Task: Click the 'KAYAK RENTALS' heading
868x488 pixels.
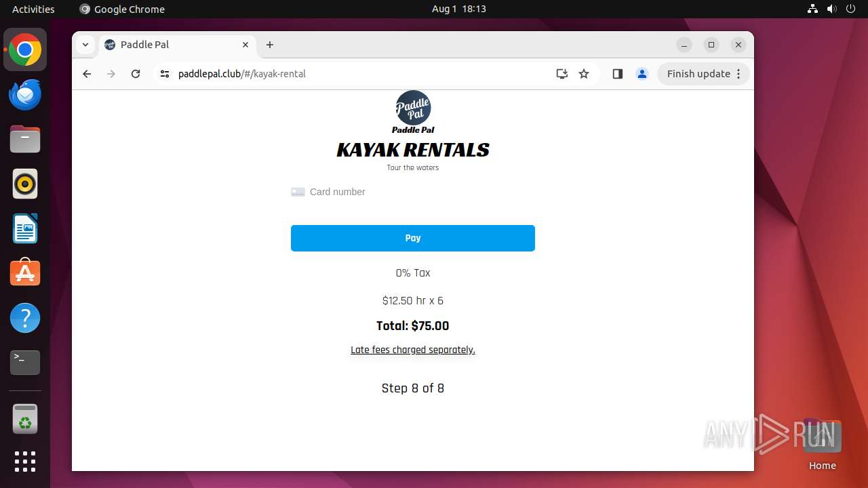Action: (413, 150)
